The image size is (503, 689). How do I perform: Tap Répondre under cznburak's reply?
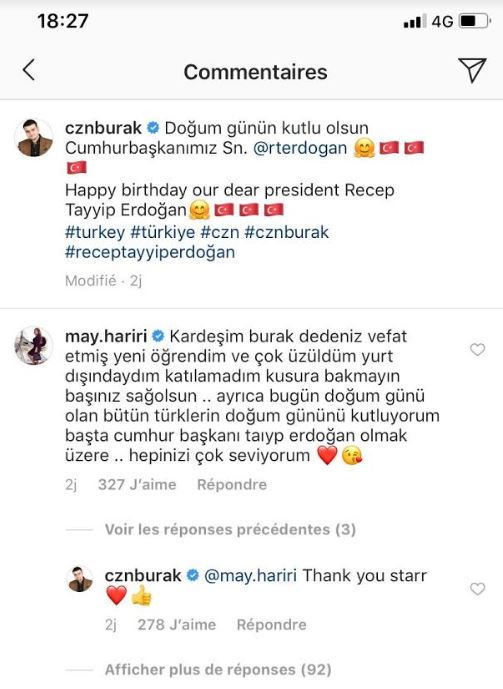click(x=271, y=624)
